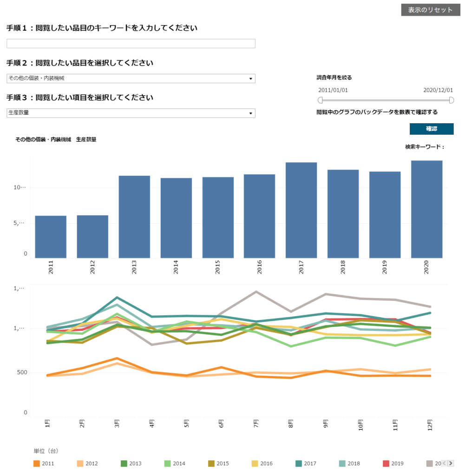Click the legend scroll right arrow
The height and width of the screenshot is (476, 465).
pyautogui.click(x=451, y=463)
